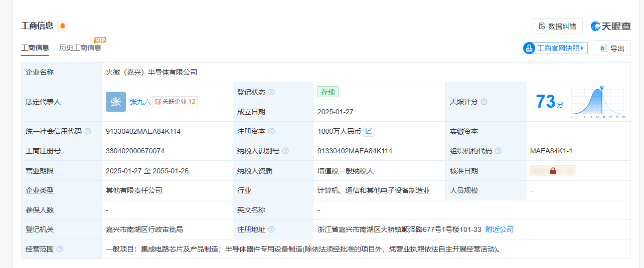Click the help icon next to 登记状态

click(x=271, y=92)
